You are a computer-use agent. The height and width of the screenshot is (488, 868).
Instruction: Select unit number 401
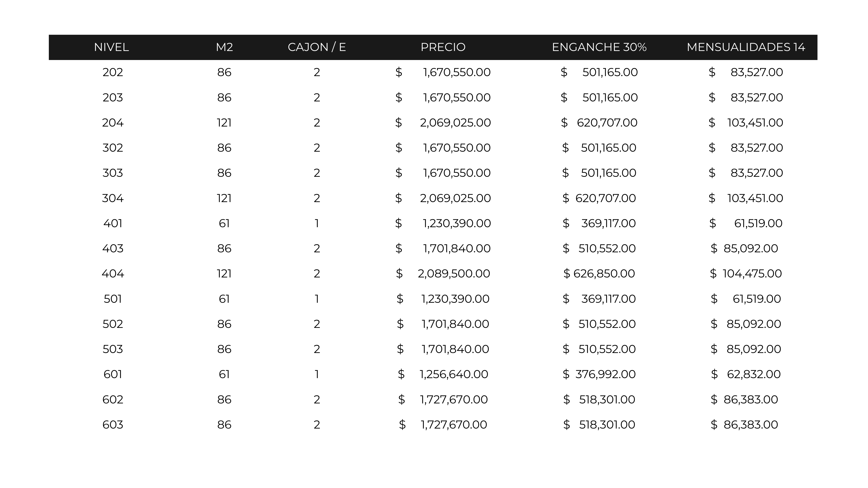coord(113,223)
